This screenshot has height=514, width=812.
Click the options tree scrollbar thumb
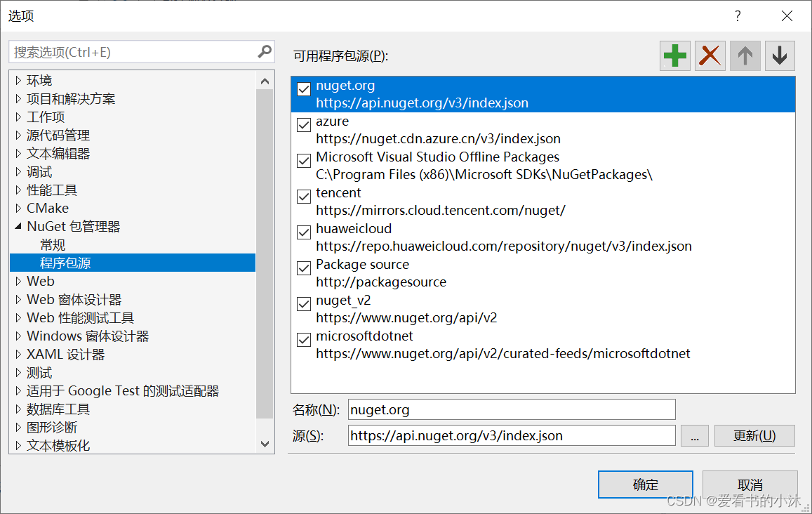[265, 254]
